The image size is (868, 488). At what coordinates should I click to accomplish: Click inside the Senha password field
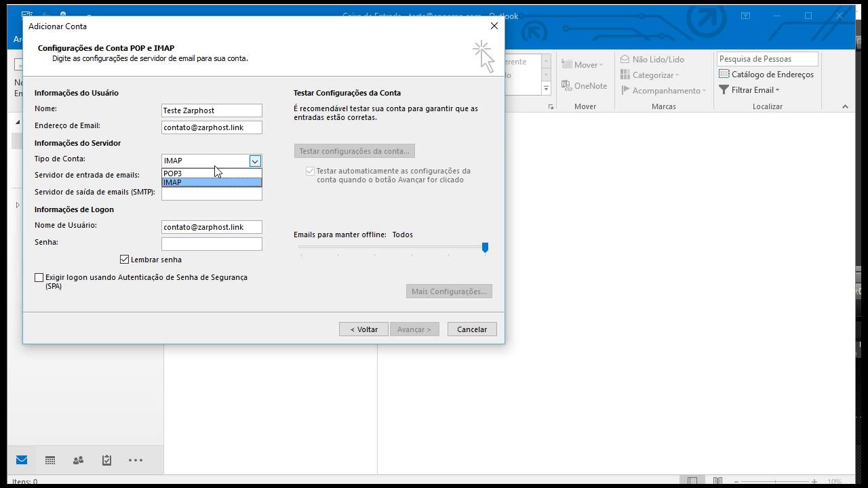click(x=211, y=242)
